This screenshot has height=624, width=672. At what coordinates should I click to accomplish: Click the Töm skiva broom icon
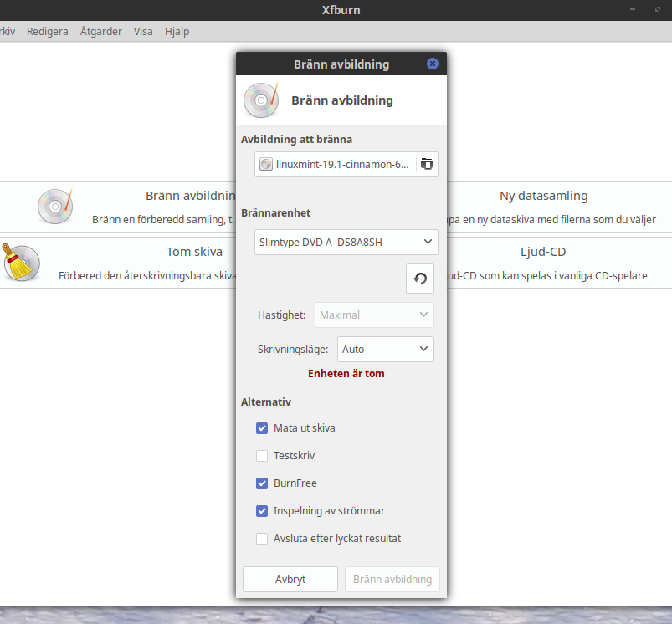pyautogui.click(x=22, y=262)
